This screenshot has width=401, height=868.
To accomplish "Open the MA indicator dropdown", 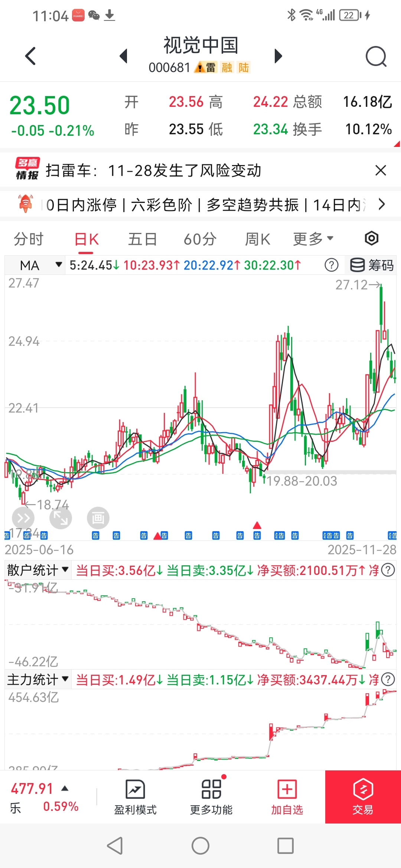I will pyautogui.click(x=35, y=265).
